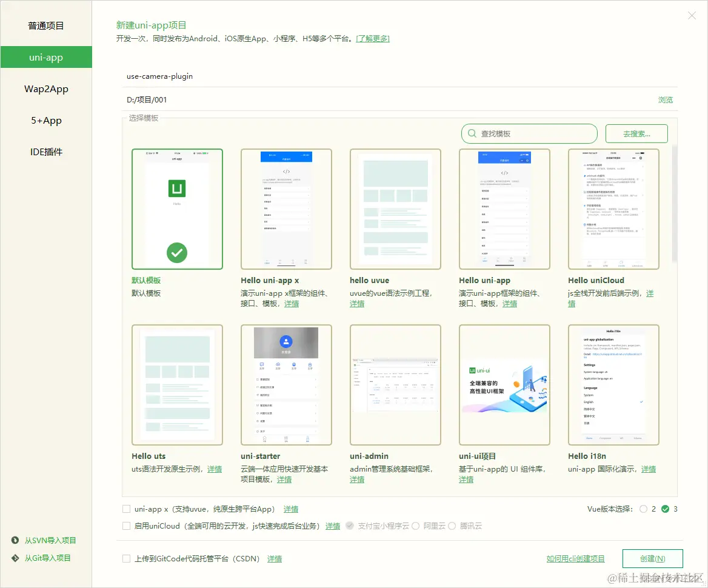Select the 默认模板 template thumbnail
Viewport: 708px width, 588px height.
pos(177,209)
